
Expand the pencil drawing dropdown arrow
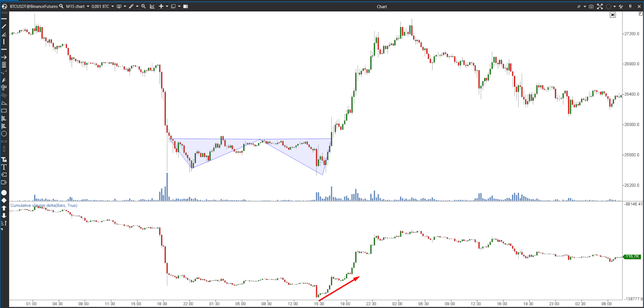(x=137, y=6)
